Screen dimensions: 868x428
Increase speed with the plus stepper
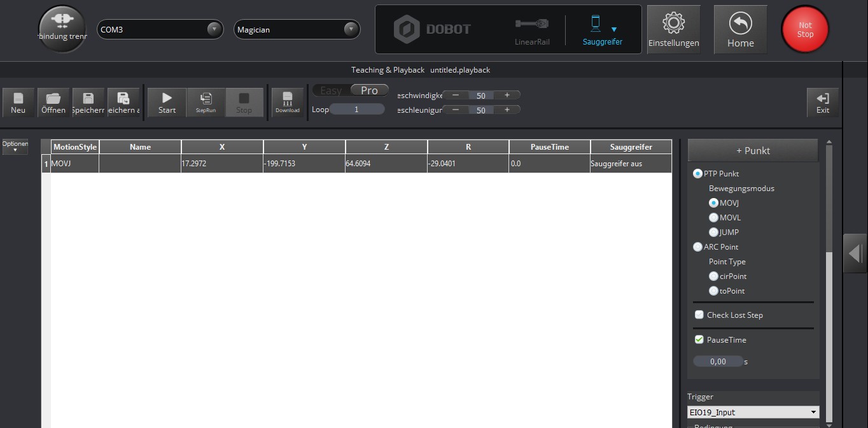click(x=507, y=95)
